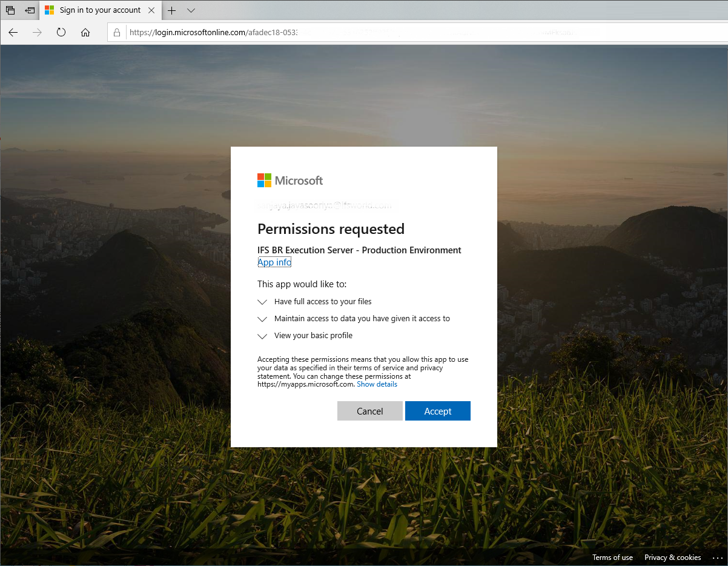The width and height of the screenshot is (728, 566).
Task: Click the ellipsis menu in footer
Action: (x=717, y=558)
